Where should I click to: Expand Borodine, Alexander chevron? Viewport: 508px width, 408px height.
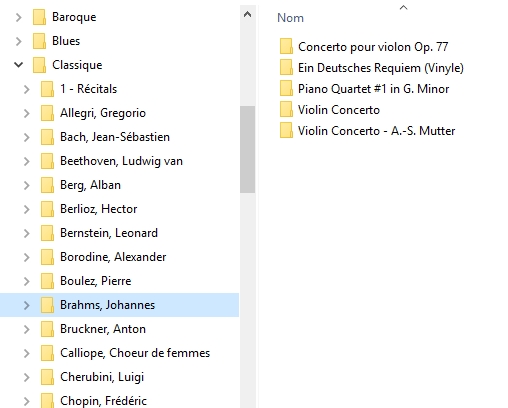point(27,257)
